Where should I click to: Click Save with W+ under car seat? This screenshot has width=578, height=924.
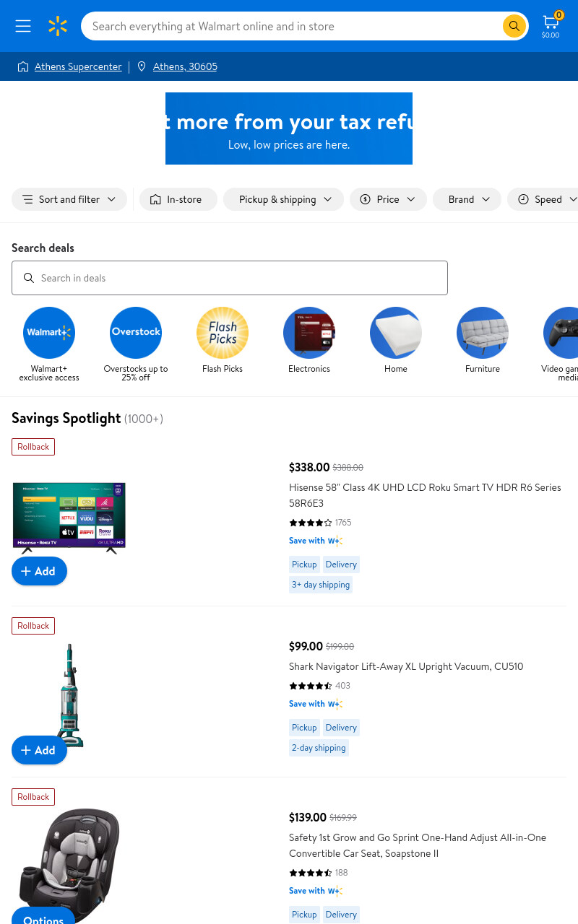[316, 891]
